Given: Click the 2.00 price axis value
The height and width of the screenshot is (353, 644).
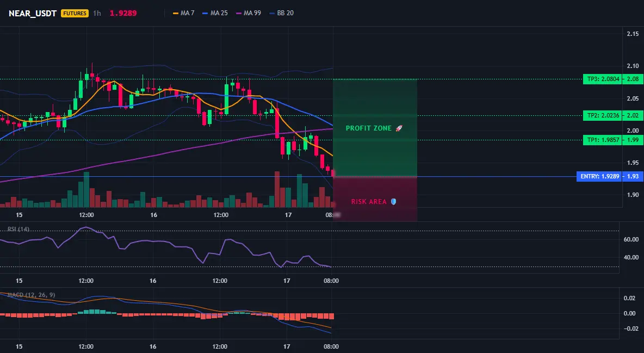Looking at the screenshot, I should tap(633, 131).
